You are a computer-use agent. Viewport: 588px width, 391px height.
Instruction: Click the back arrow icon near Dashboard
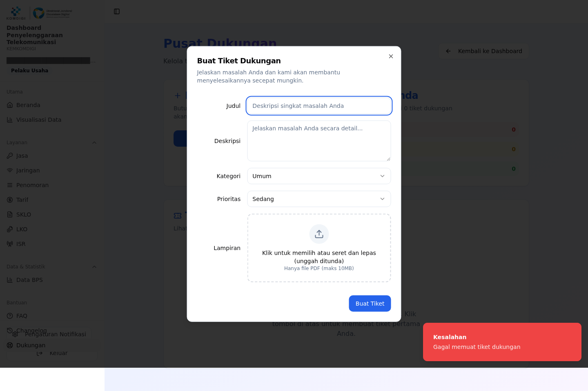tap(448, 51)
